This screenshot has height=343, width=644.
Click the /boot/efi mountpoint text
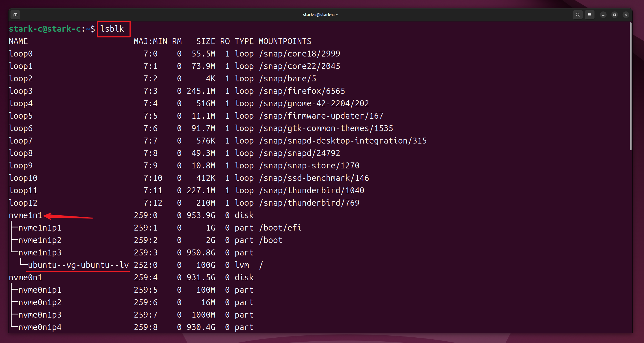coord(280,228)
